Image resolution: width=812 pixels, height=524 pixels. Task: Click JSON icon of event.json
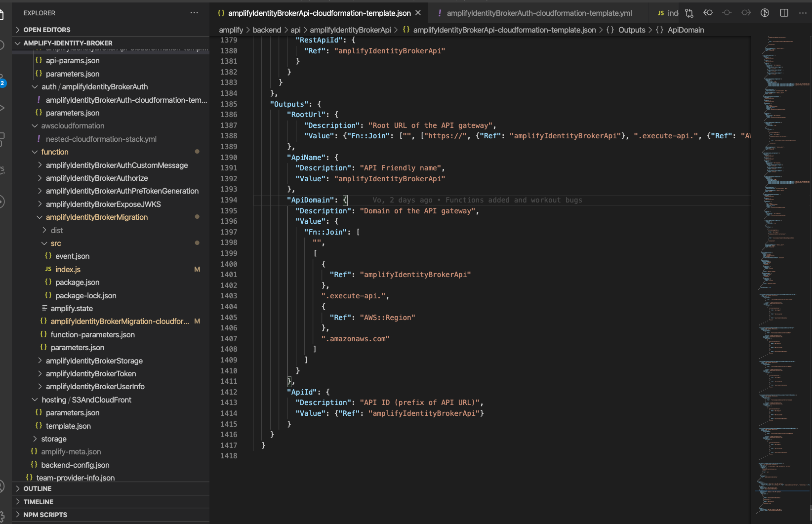[x=48, y=256]
